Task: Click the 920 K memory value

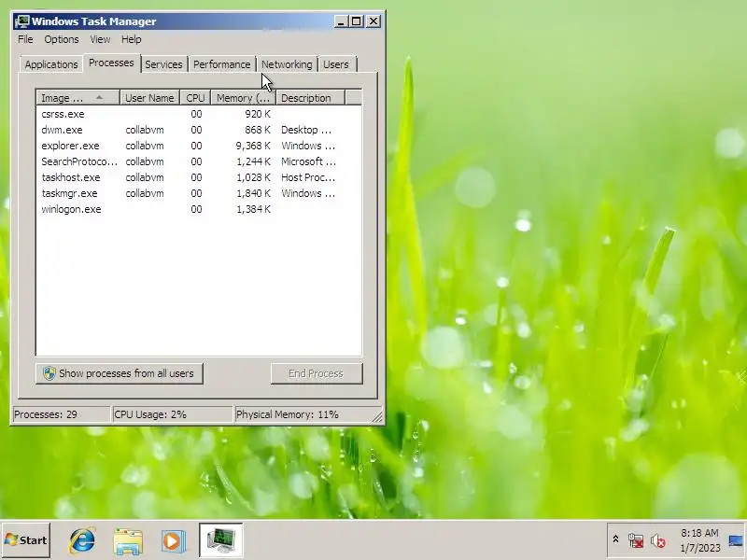Action: pyautogui.click(x=258, y=114)
